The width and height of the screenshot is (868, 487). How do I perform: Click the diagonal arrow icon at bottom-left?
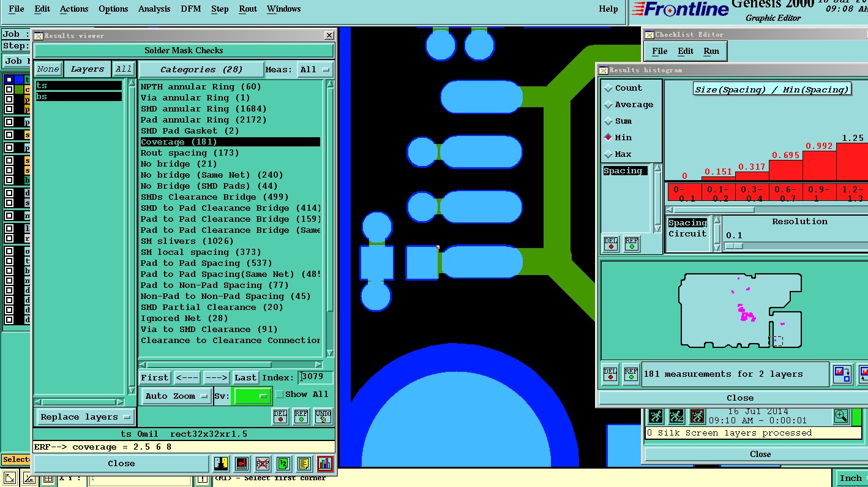coord(10,478)
